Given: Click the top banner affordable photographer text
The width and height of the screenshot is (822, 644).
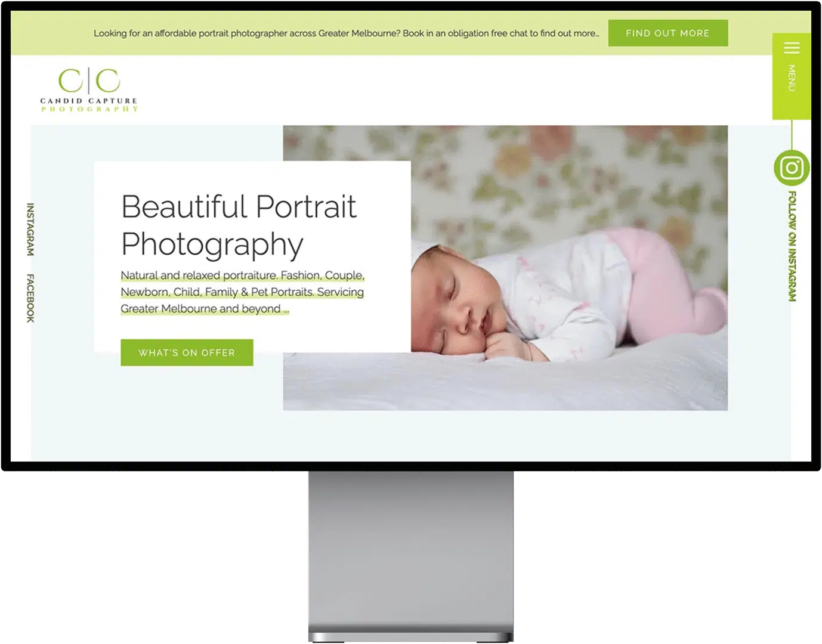Looking at the screenshot, I should point(346,33).
